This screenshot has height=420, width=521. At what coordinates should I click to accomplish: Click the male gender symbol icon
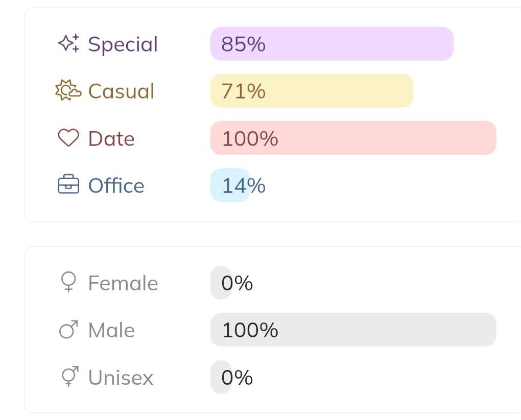point(68,330)
